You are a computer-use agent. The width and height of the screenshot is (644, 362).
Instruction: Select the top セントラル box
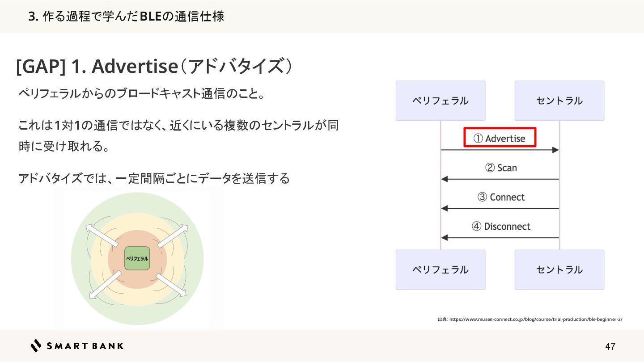coord(559,101)
